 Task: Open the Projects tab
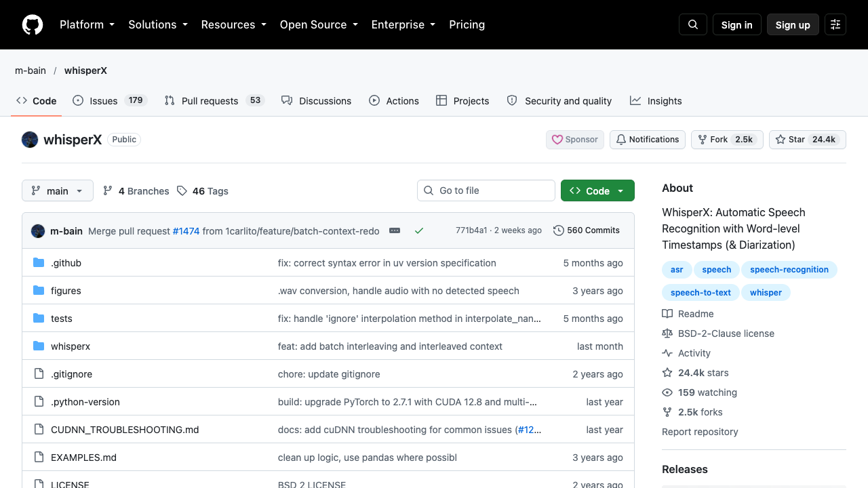click(462, 100)
